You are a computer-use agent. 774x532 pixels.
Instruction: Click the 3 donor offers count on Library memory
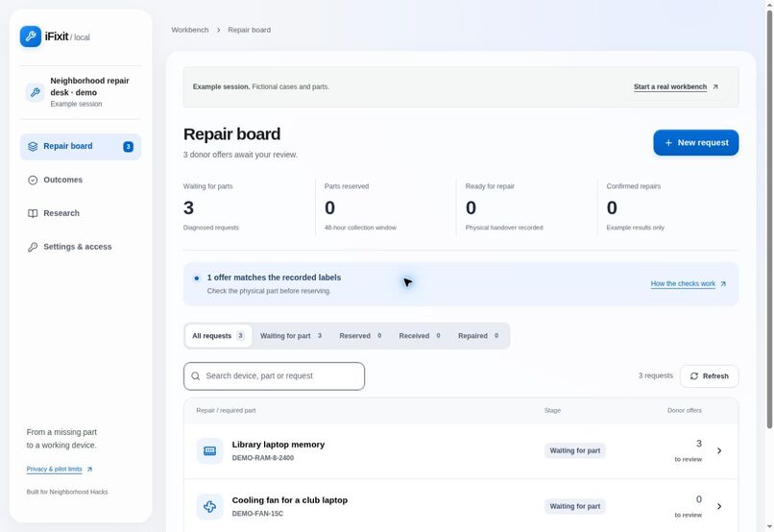[698, 445]
